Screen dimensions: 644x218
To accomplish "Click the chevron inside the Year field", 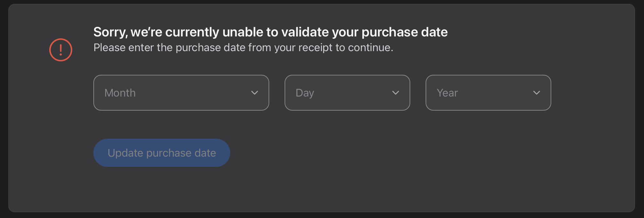I will click(537, 93).
